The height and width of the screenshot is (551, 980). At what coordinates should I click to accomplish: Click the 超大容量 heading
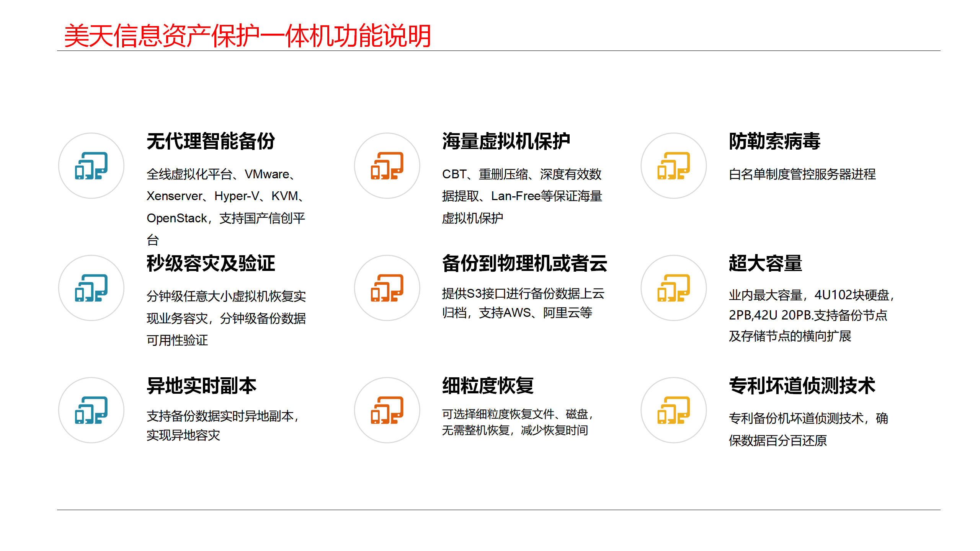765,263
